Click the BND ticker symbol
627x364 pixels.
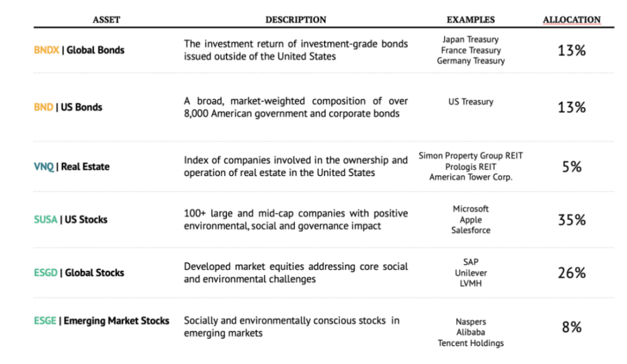click(43, 107)
